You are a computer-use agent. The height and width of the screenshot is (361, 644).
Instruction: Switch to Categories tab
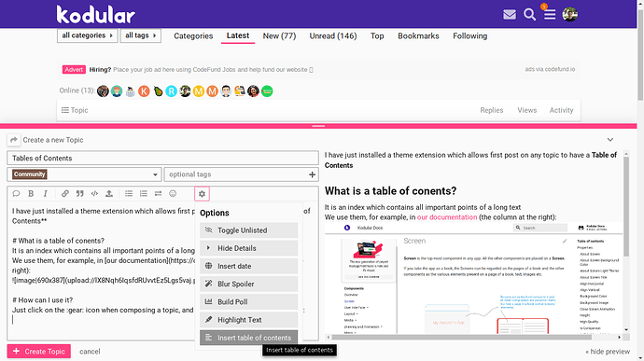193,36
